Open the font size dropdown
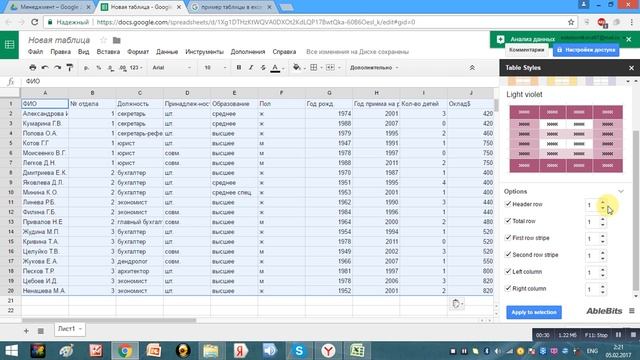The width and height of the screenshot is (640, 360). tap(215, 68)
